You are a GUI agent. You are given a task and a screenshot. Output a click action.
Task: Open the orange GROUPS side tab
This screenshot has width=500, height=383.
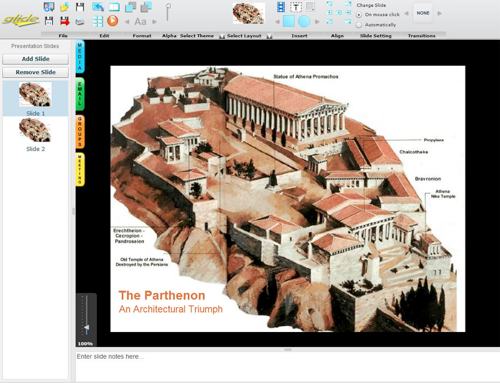(x=80, y=132)
